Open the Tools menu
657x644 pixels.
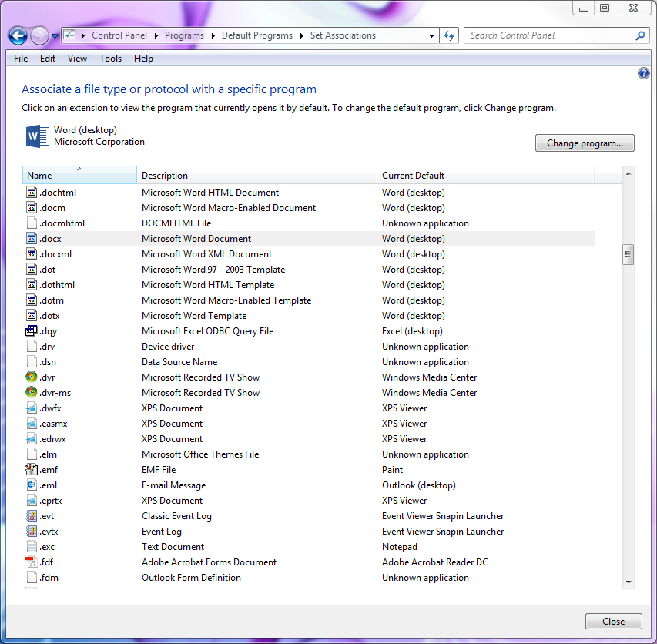click(x=111, y=59)
